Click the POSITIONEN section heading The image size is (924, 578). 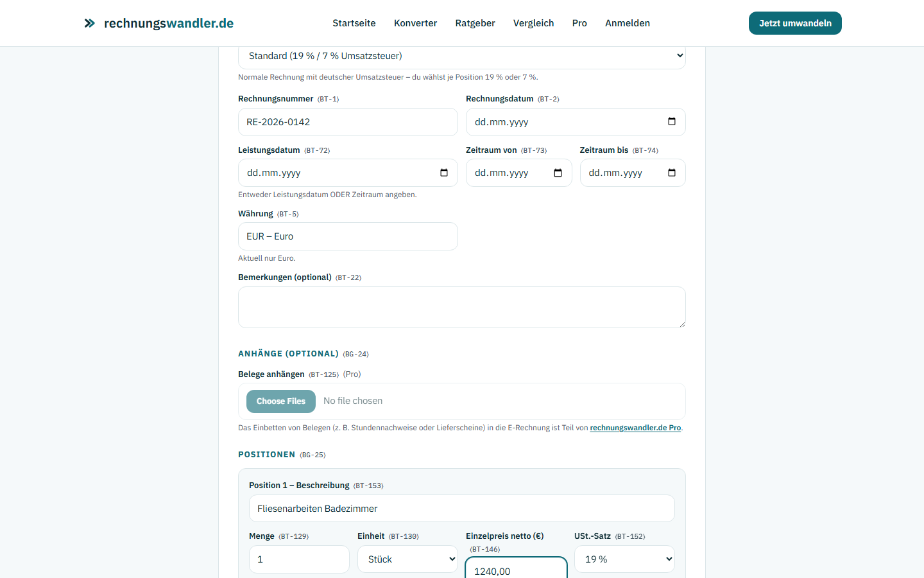[267, 455]
